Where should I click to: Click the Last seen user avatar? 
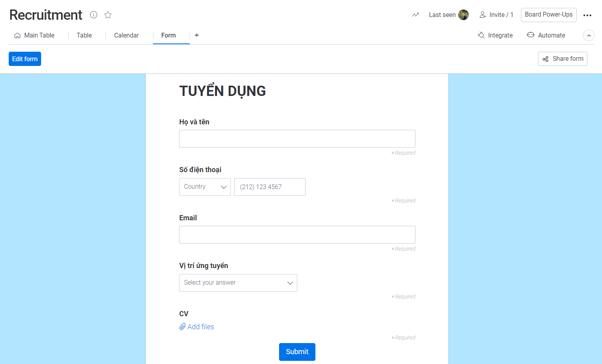[x=463, y=15]
